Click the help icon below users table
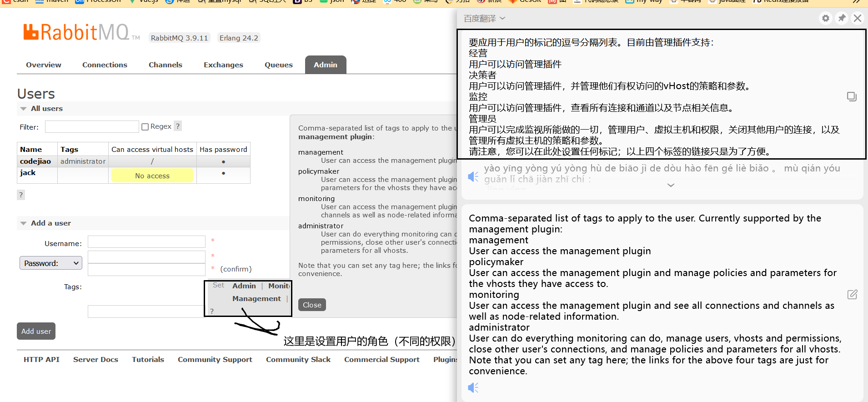The height and width of the screenshot is (402, 868). [21, 195]
